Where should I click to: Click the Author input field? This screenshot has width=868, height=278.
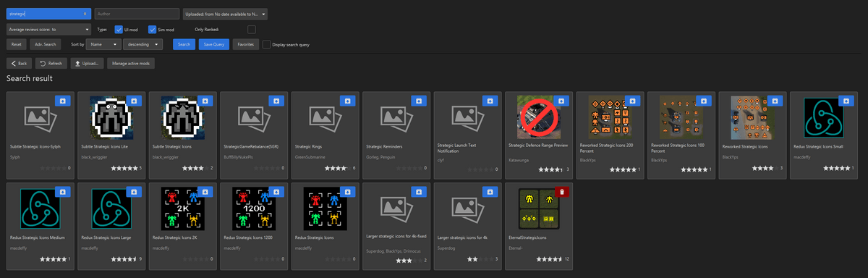tap(137, 14)
